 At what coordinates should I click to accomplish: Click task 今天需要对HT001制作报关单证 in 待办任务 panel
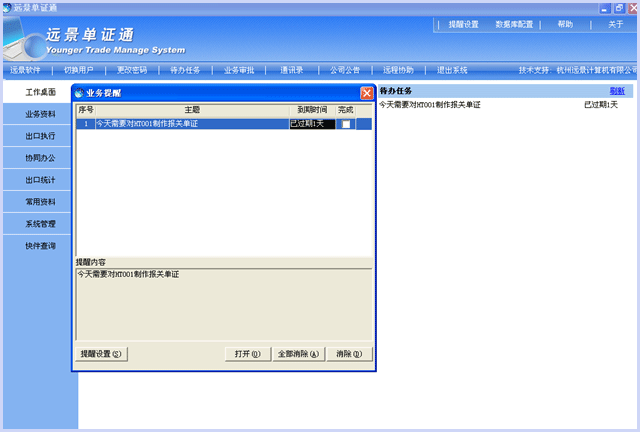tap(430, 105)
